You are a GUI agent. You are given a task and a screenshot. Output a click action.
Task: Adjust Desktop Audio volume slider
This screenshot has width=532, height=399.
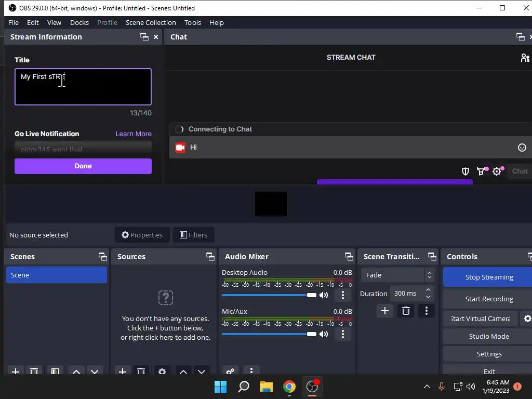coord(269,295)
